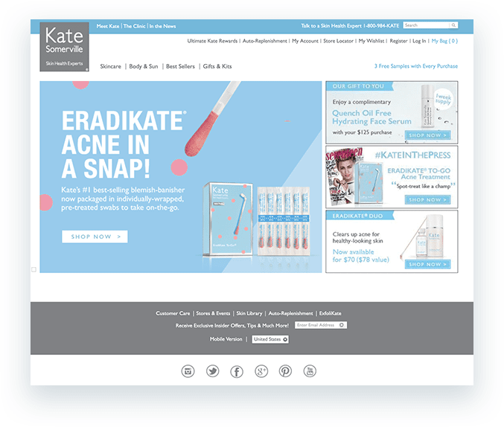The height and width of the screenshot is (427, 504).
Task: Open the Google Plus social icon
Action: click(x=261, y=371)
